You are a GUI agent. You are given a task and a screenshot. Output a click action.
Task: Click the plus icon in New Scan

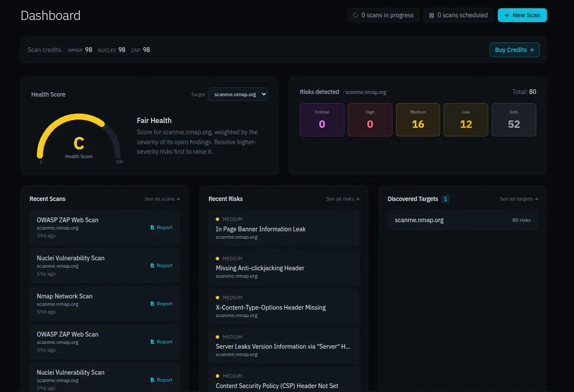[507, 15]
